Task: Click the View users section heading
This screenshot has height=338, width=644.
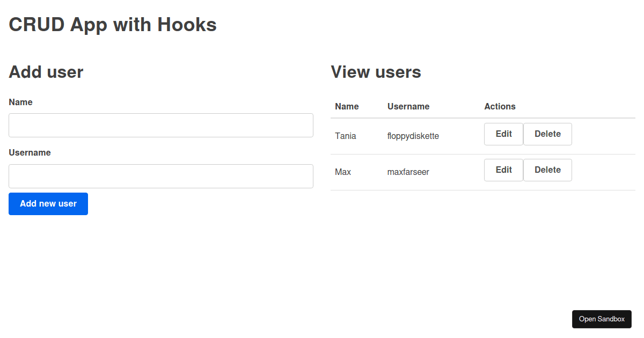Action: point(376,72)
